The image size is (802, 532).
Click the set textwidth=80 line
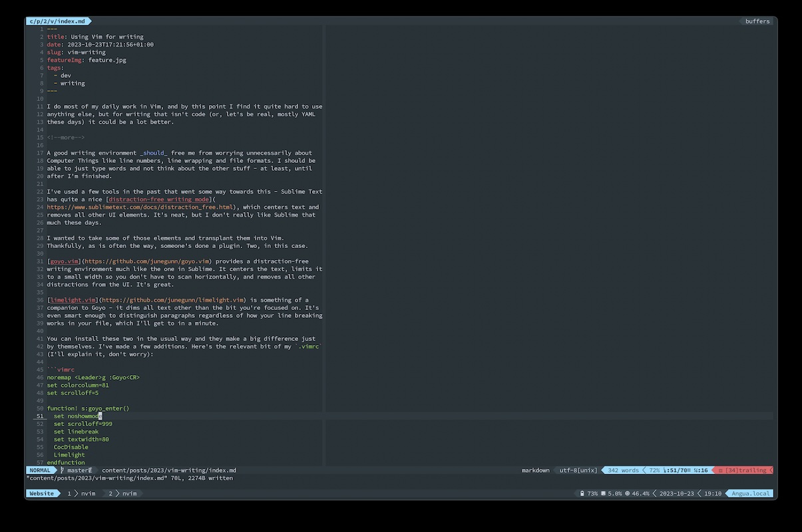81,439
